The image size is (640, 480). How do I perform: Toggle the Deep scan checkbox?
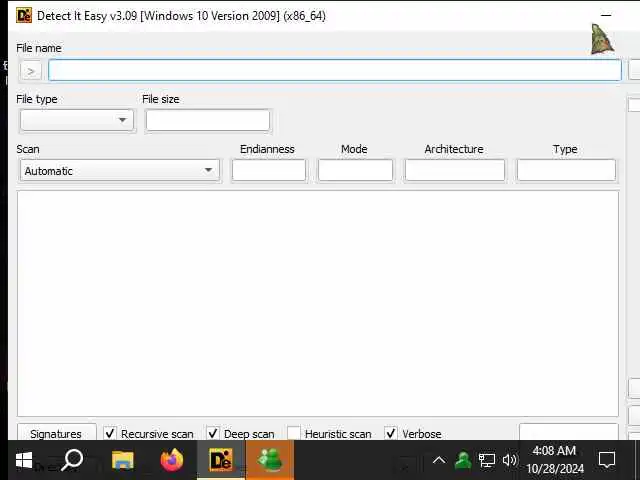tap(213, 433)
